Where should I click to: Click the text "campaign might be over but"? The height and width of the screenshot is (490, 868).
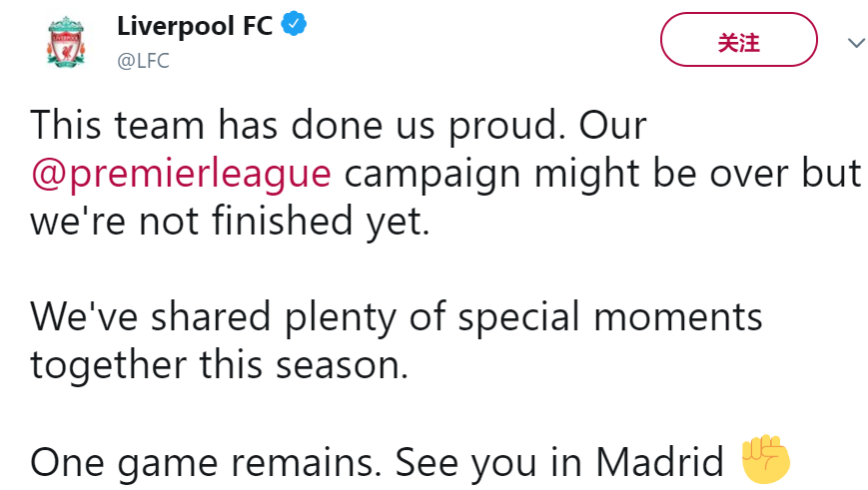pyautogui.click(x=602, y=174)
